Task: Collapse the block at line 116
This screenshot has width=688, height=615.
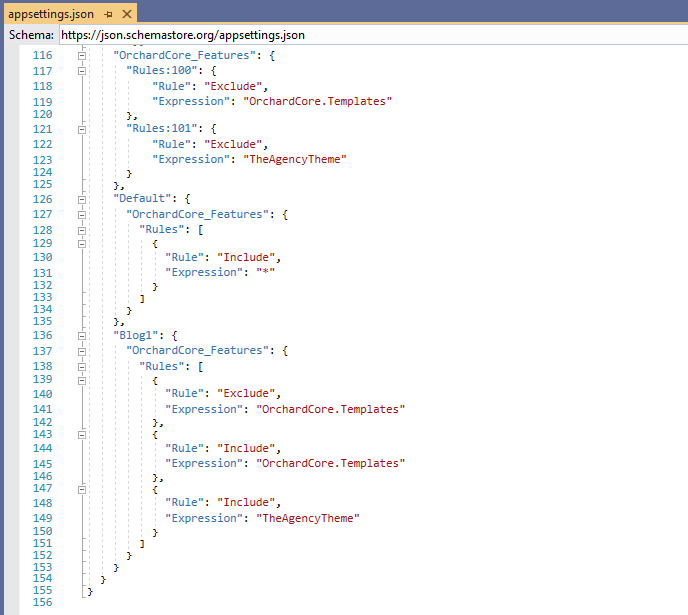Action: (x=82, y=56)
